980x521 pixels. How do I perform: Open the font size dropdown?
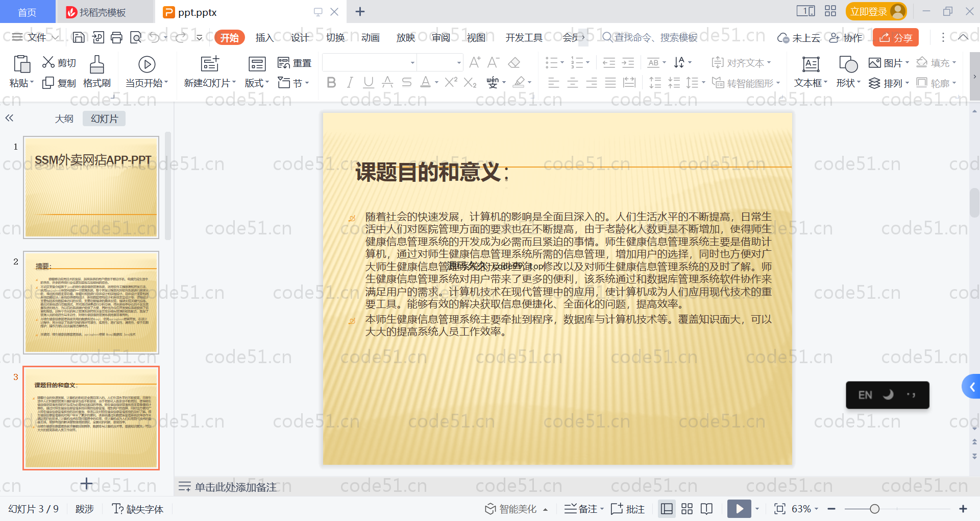pos(459,63)
